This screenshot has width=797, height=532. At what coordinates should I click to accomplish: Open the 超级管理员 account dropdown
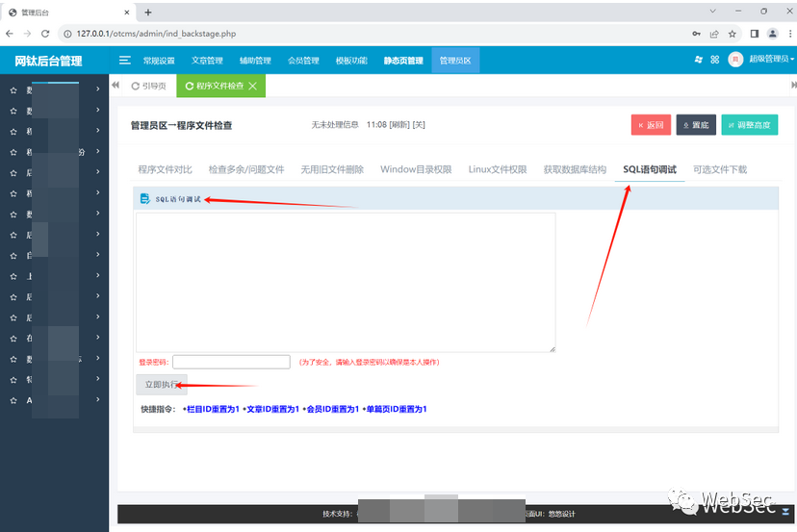[x=771, y=59]
